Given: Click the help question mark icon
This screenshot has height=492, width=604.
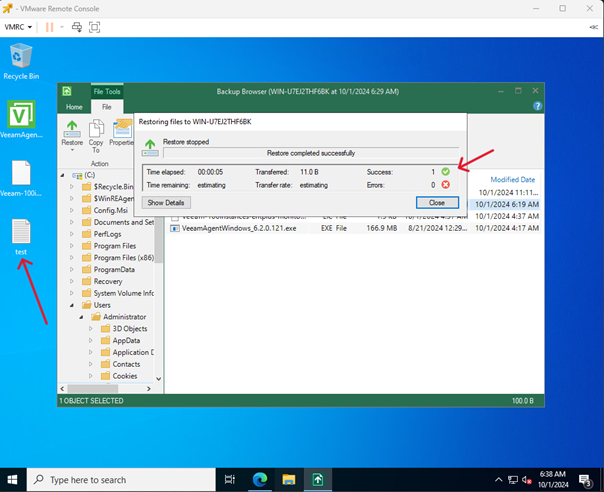Looking at the screenshot, I should click(537, 106).
